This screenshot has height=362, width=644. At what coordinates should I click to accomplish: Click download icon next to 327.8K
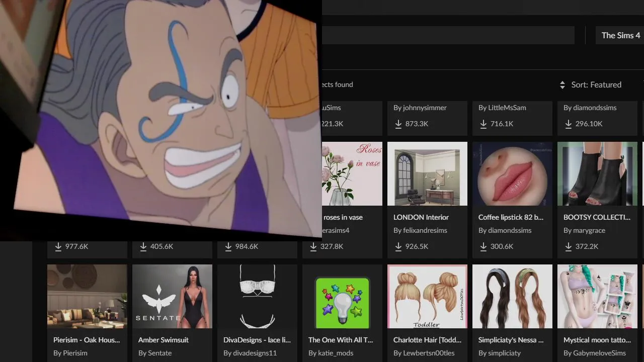[314, 246]
